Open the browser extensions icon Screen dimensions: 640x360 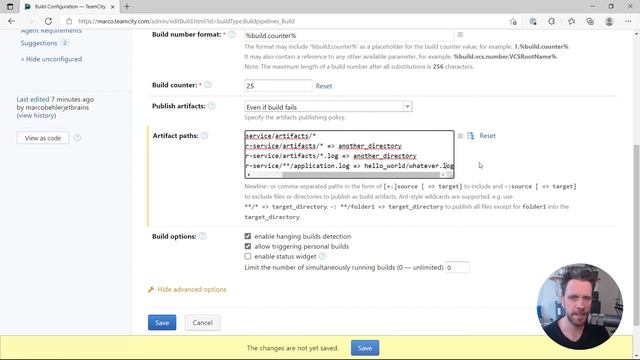tap(551, 21)
